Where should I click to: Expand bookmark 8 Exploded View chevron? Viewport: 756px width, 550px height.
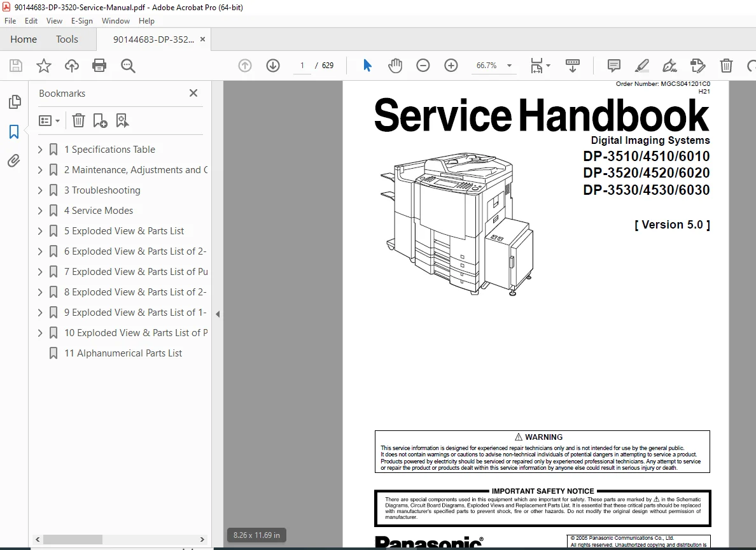(x=41, y=292)
